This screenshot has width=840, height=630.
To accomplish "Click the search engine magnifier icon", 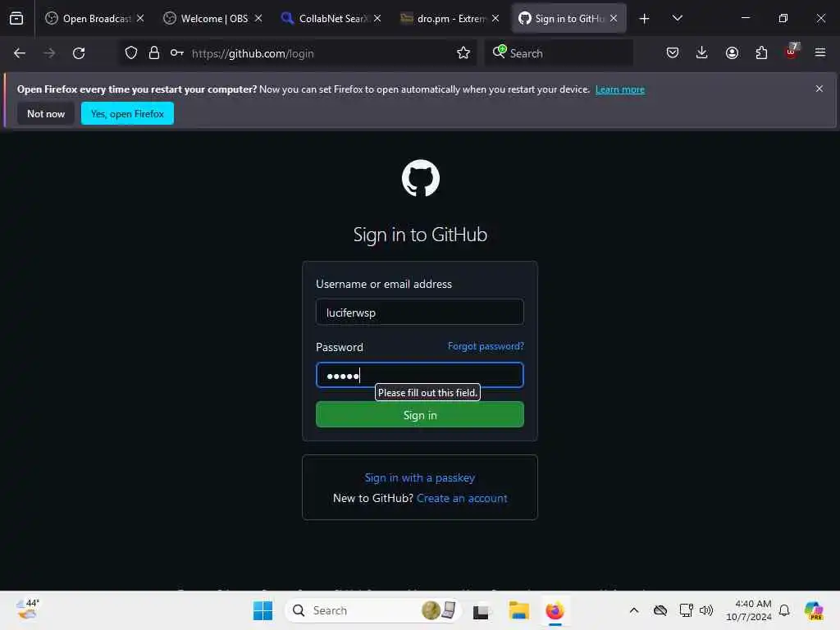I will 499,52.
